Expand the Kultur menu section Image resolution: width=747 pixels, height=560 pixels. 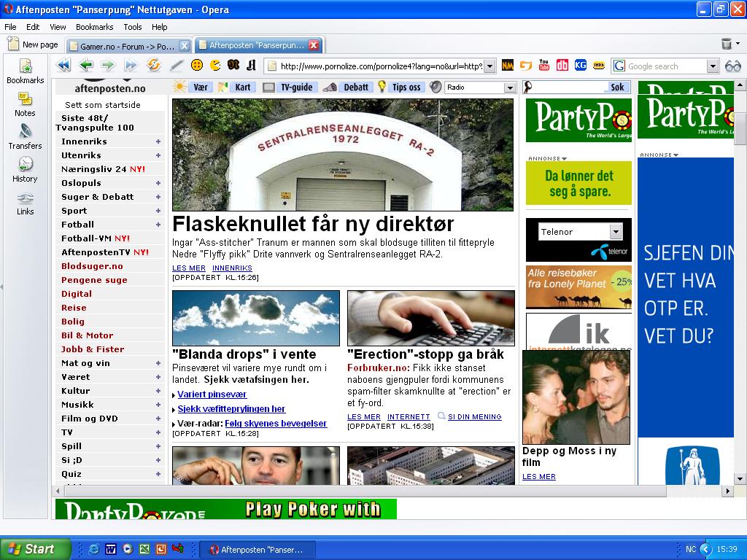(158, 391)
